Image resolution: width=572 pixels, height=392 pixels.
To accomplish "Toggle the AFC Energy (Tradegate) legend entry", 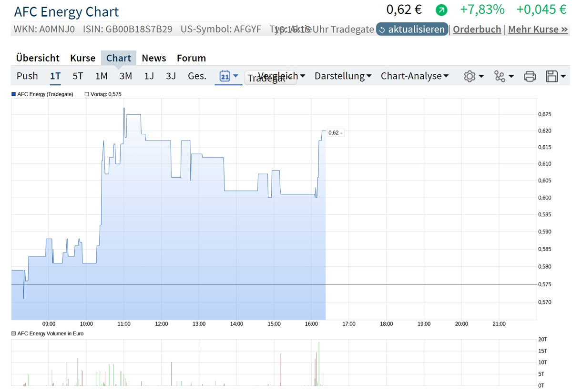I will 44,94.
